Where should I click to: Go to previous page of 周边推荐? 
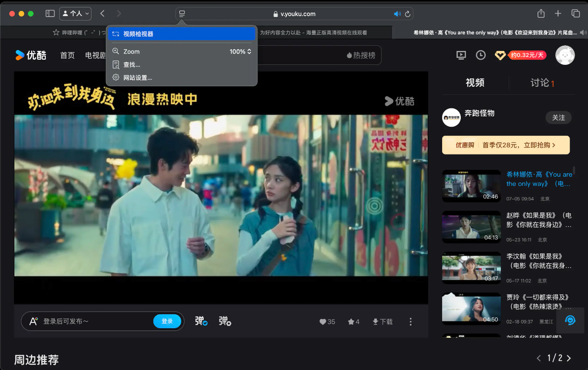[x=539, y=358]
